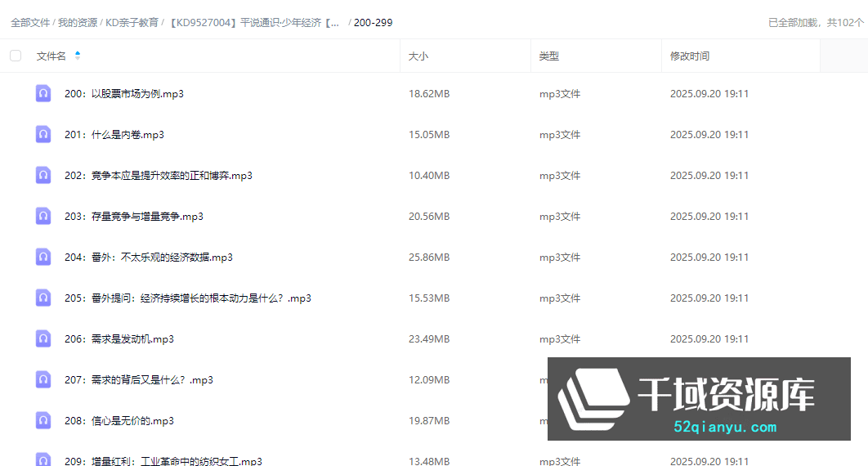
Task: Click the 15.53MB size cell
Action: [429, 298]
